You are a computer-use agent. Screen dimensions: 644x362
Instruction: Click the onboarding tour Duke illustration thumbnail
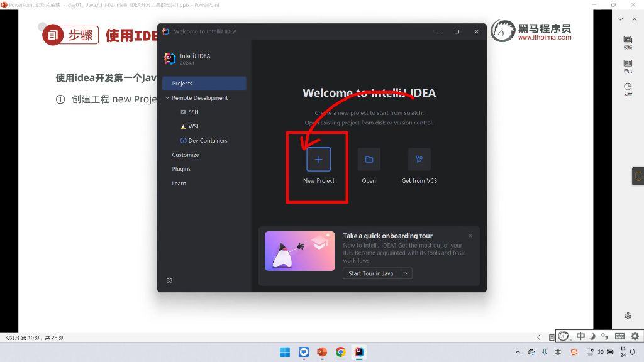[x=300, y=251]
